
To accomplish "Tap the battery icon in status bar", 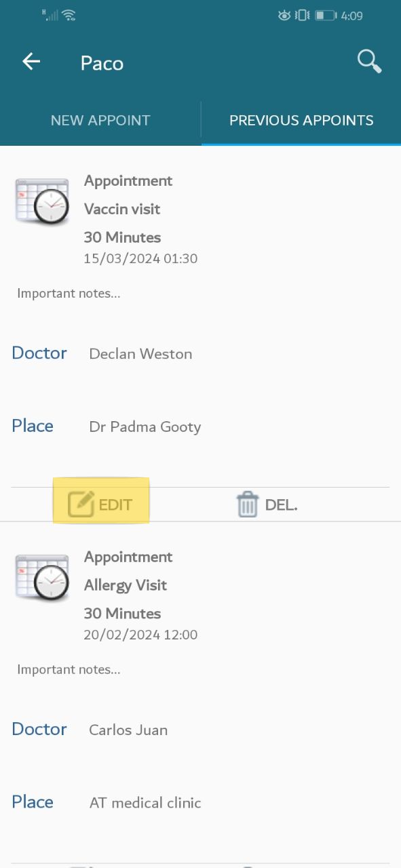I will coord(326,15).
